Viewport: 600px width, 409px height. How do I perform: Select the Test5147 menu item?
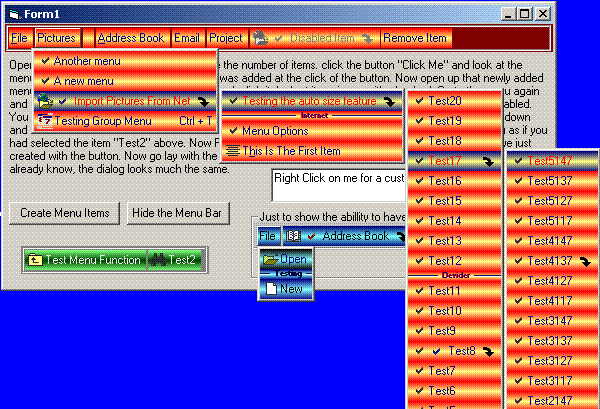tap(553, 161)
